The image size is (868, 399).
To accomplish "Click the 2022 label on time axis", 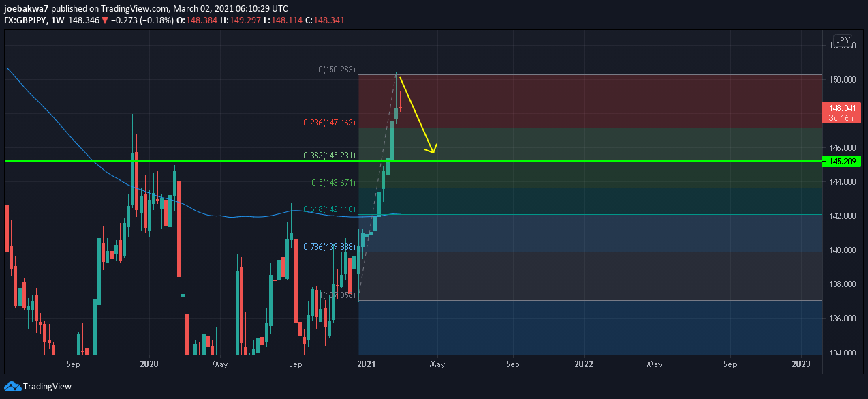I will [x=583, y=364].
